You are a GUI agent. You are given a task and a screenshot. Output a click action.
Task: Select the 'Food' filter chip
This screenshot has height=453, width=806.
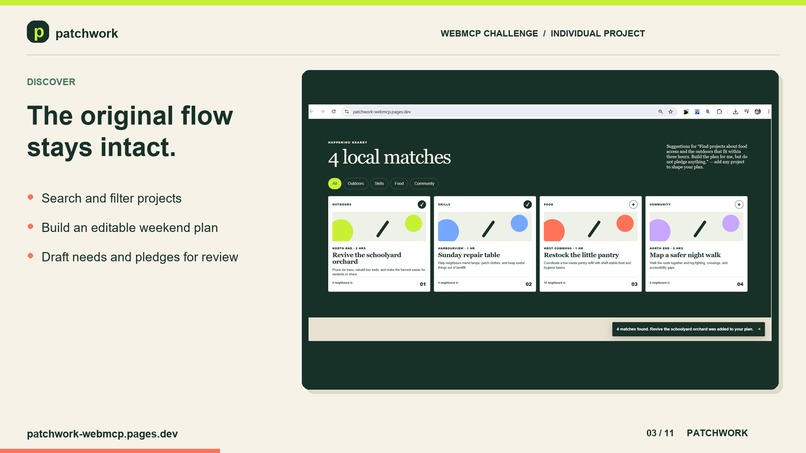pyautogui.click(x=399, y=184)
